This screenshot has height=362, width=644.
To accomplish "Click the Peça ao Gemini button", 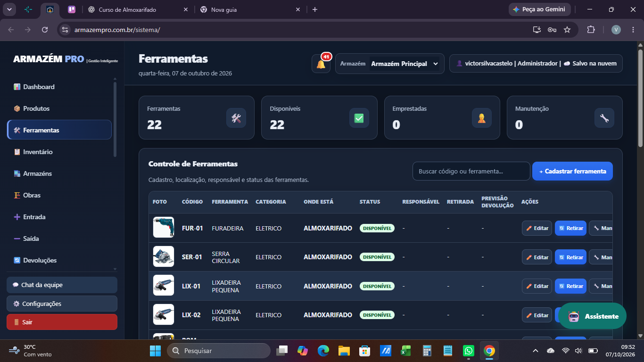I will click(x=540, y=9).
